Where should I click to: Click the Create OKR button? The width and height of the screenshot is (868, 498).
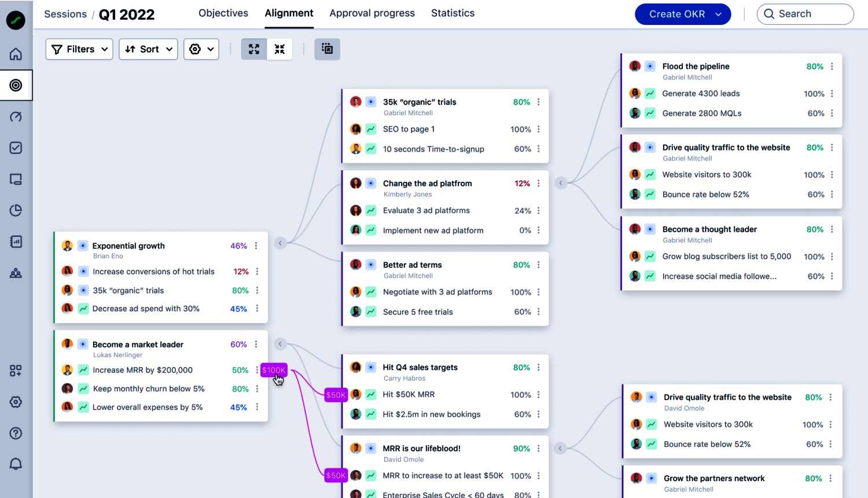coord(676,14)
